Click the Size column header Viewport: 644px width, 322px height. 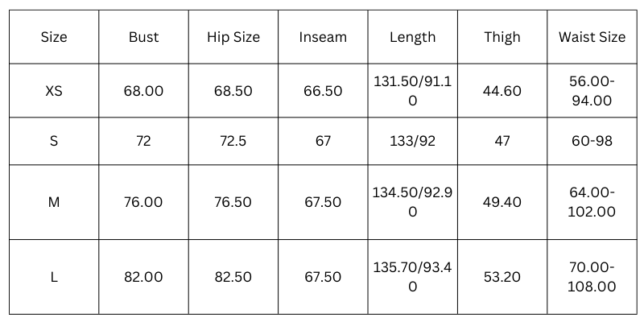pyautogui.click(x=54, y=37)
